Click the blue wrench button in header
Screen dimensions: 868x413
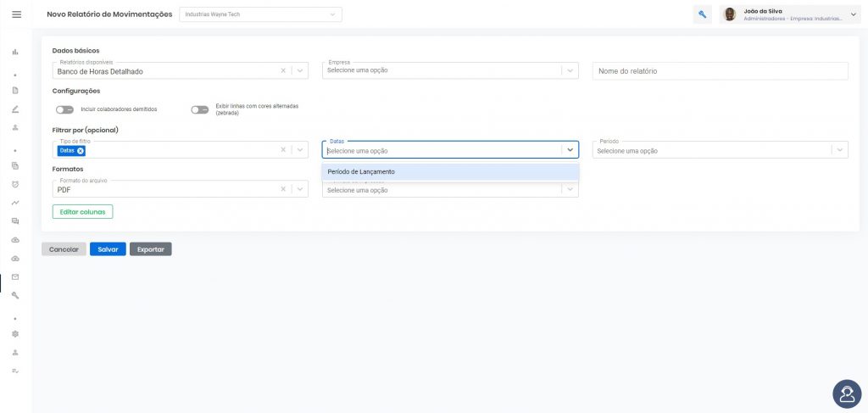703,15
